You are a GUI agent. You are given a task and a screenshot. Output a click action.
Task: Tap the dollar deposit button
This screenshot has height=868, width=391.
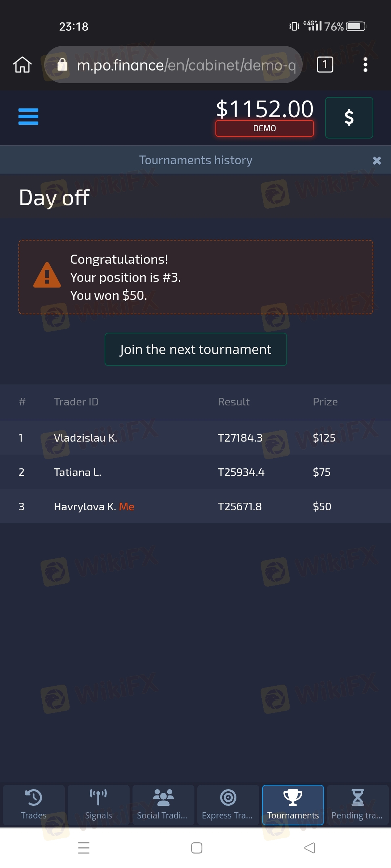coord(349,118)
